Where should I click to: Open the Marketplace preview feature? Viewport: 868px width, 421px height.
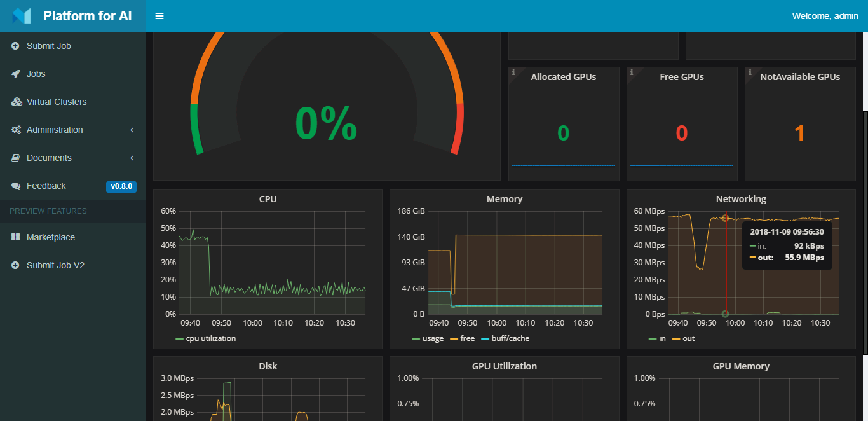[x=73, y=237]
